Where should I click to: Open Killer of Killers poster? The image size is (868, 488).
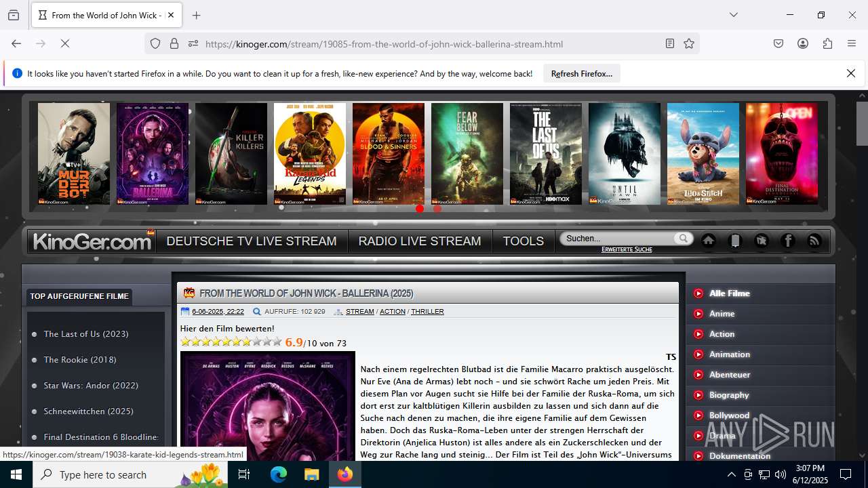point(231,154)
